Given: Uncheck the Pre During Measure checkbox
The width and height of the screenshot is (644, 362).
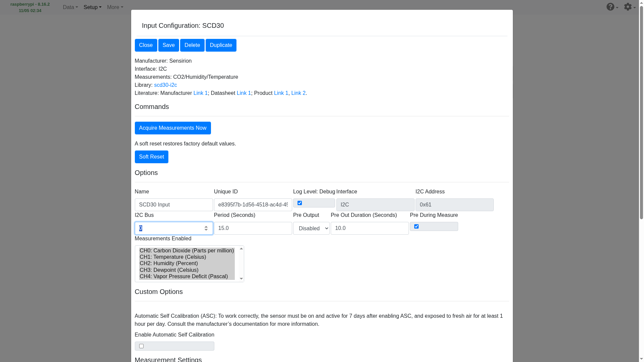Looking at the screenshot, I should coord(417,227).
